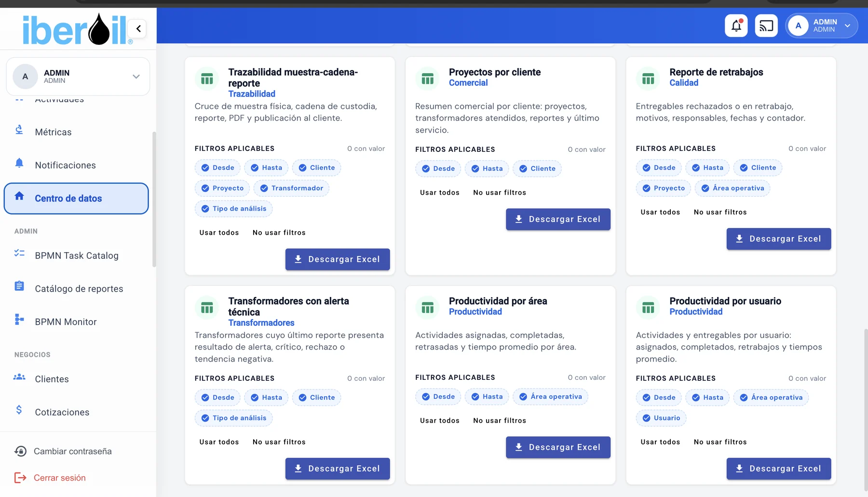Screen dimensions: 868x497
Task: Toggle Transformador filter in Trazabilidad card
Action: (x=292, y=188)
